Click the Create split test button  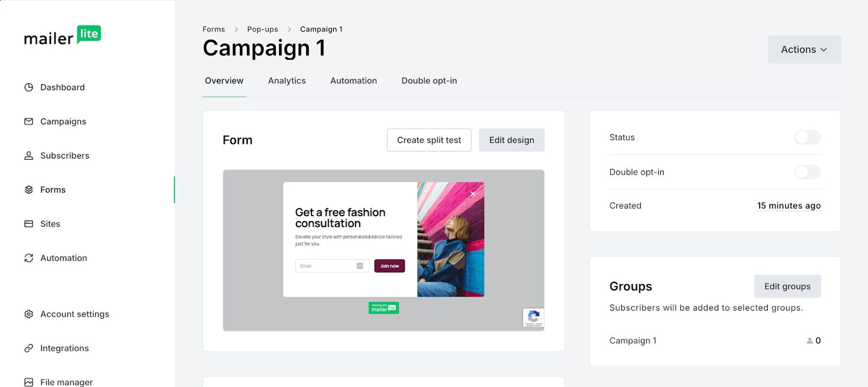[x=429, y=140]
